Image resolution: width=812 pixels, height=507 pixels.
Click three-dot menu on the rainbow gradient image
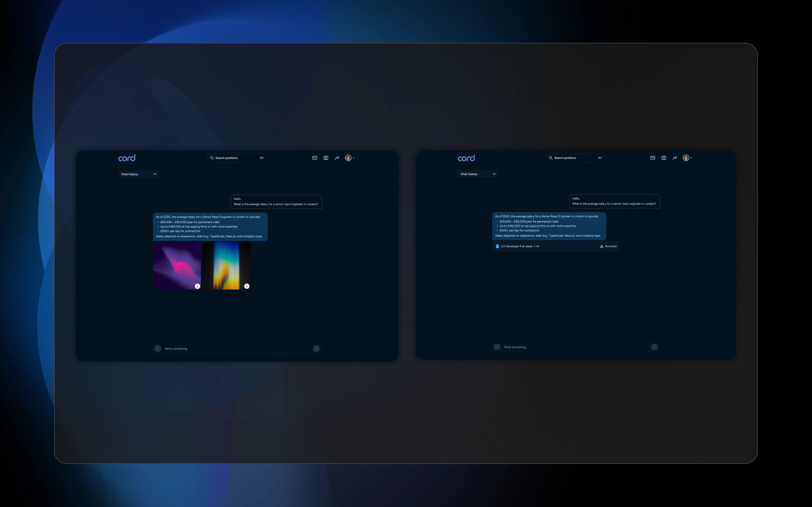[x=247, y=286]
